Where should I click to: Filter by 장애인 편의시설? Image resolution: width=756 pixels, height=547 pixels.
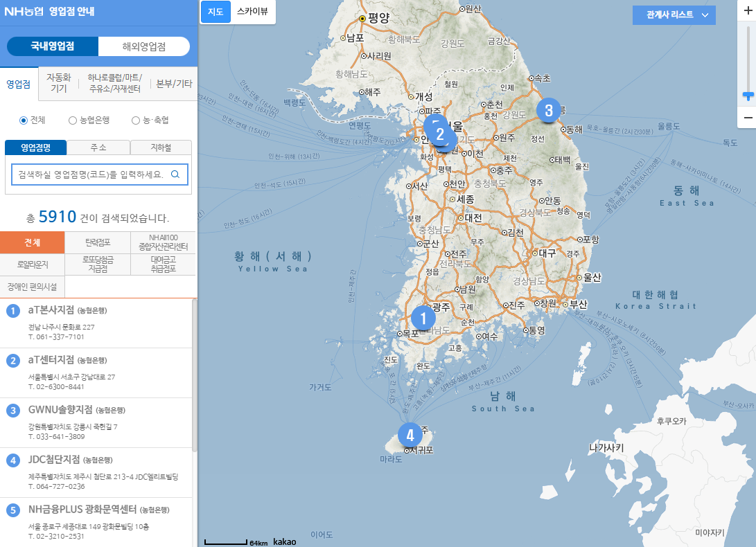pyautogui.click(x=33, y=287)
